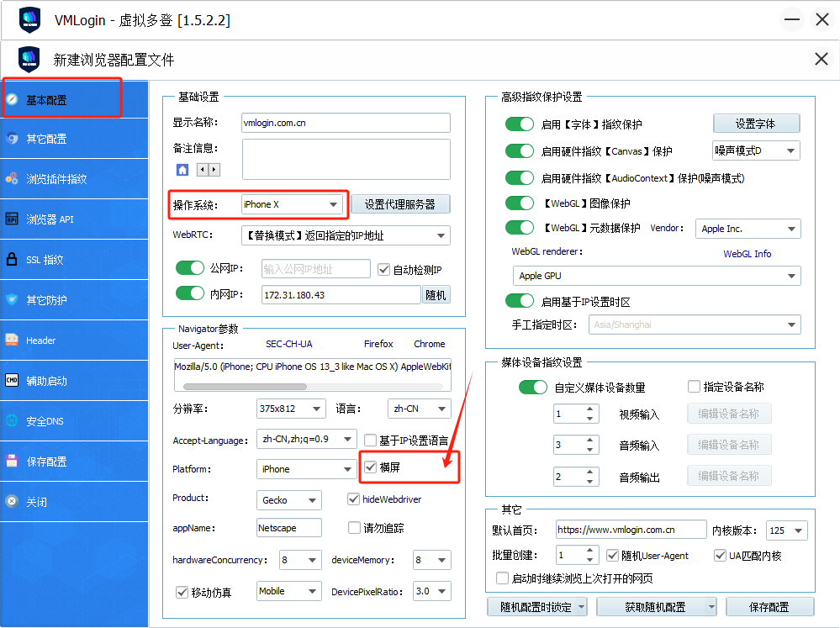Click the home icon under 备注信息

click(x=182, y=170)
